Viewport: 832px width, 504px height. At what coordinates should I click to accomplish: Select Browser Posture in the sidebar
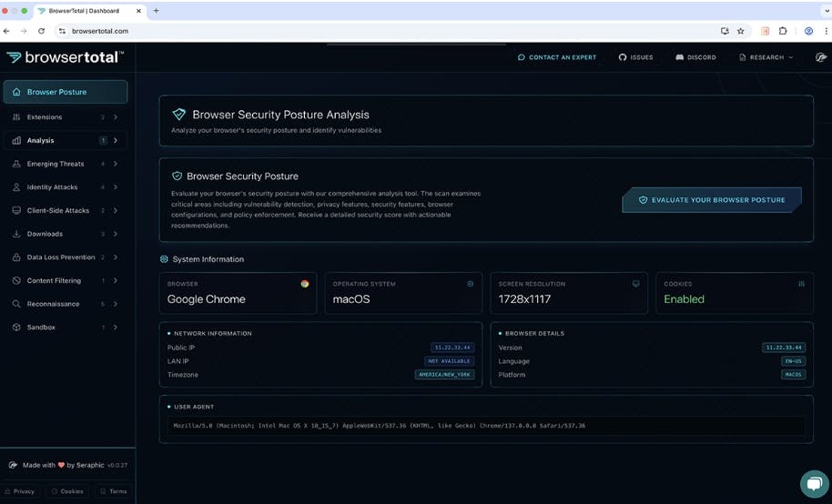point(65,92)
